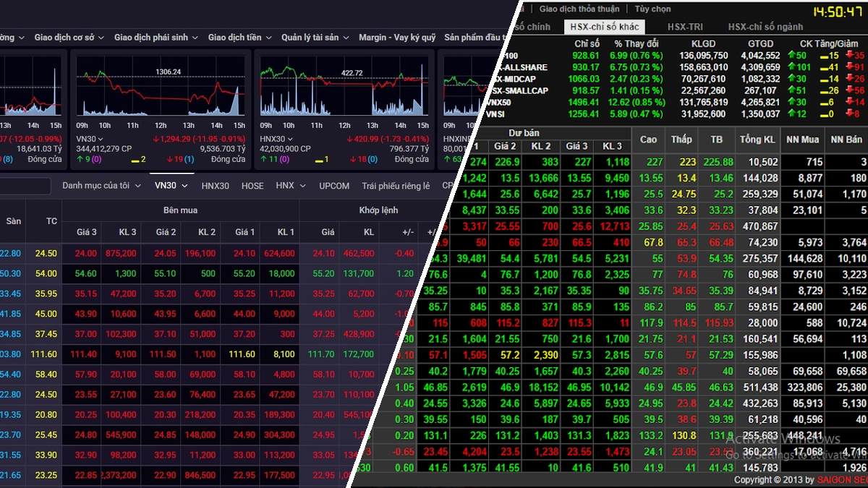The width and height of the screenshot is (868, 488).
Task: Click the 875,200 volume cell
Action: click(x=122, y=253)
